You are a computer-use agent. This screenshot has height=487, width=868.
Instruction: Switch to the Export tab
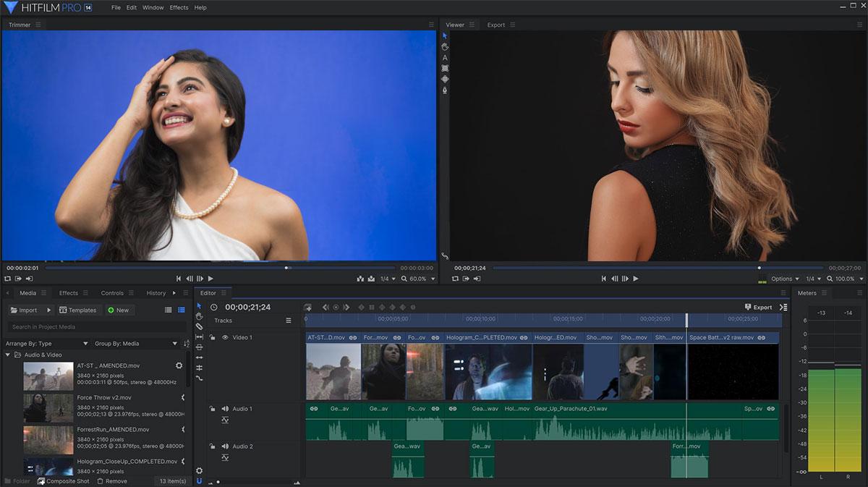click(496, 25)
